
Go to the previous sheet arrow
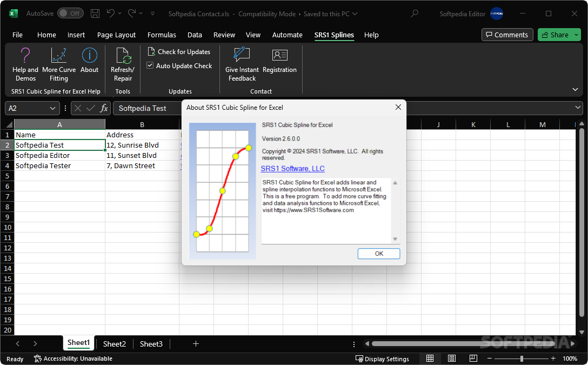(18, 343)
